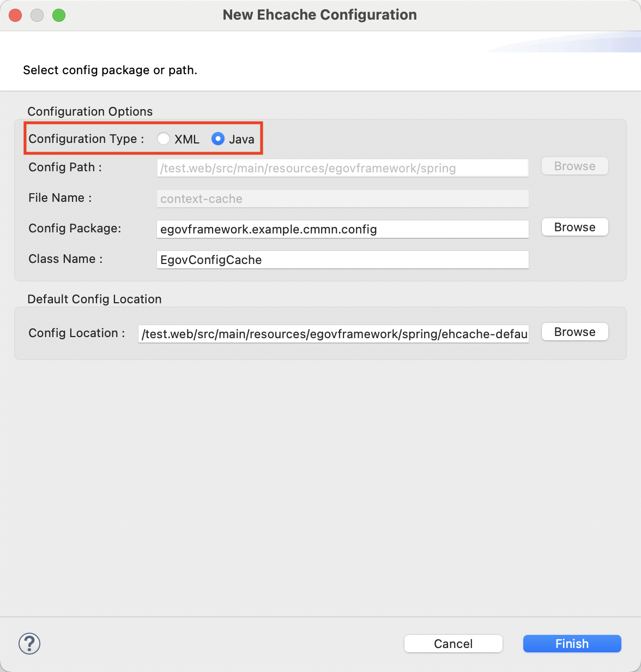Click the Class Name input field

[x=342, y=260]
